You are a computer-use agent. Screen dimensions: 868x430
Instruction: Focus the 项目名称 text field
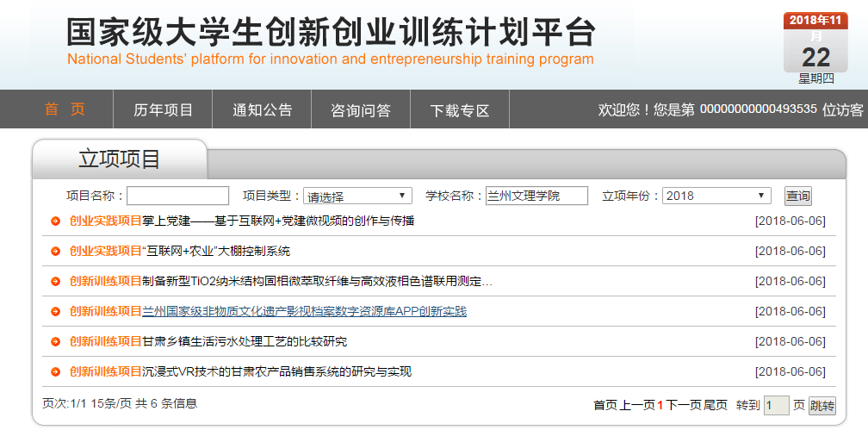pos(178,196)
